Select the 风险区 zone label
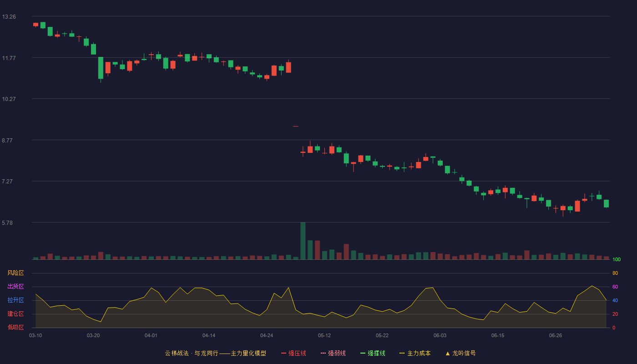This screenshot has height=364, width=637. click(15, 273)
